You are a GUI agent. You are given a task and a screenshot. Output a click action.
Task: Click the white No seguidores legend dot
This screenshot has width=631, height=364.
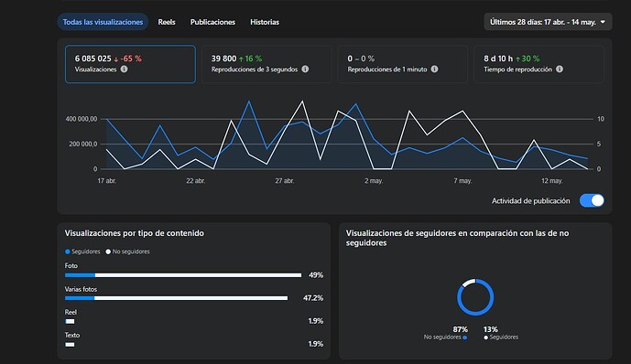pyautogui.click(x=108, y=252)
